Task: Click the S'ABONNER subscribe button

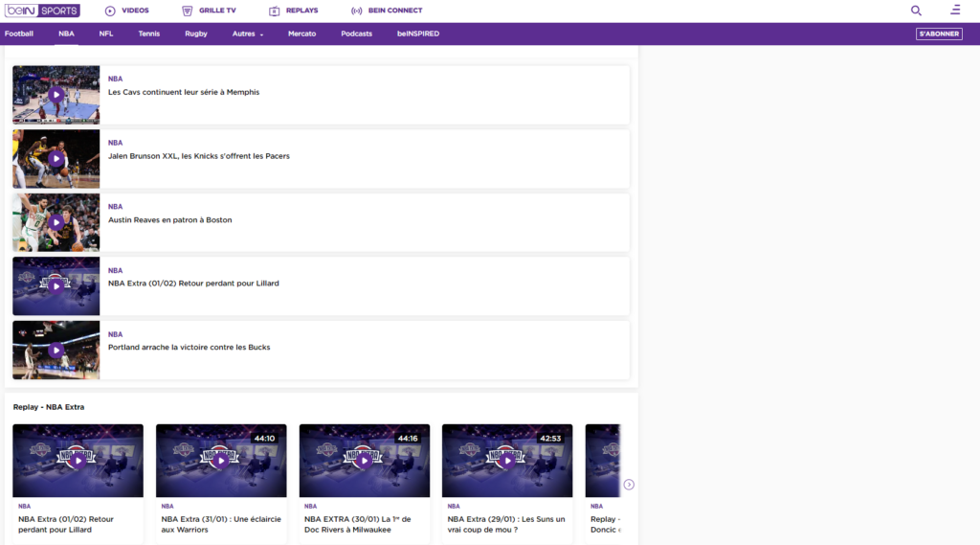Action: [x=939, y=34]
